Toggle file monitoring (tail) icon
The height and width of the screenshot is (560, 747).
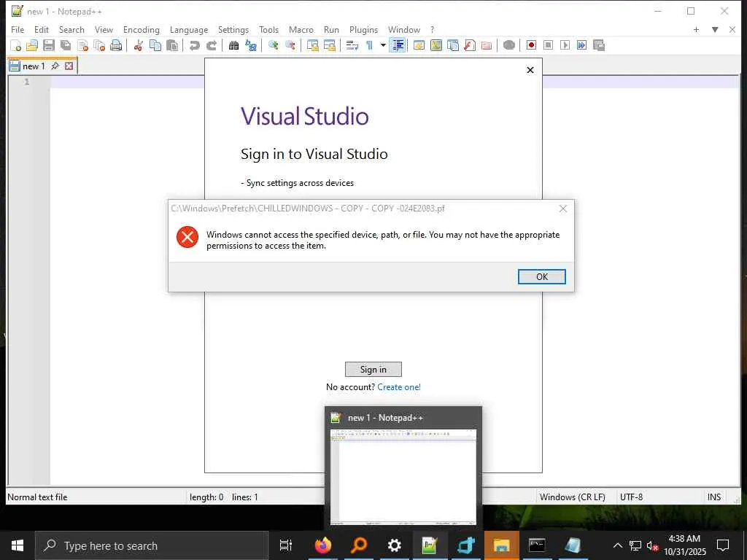[x=508, y=45]
